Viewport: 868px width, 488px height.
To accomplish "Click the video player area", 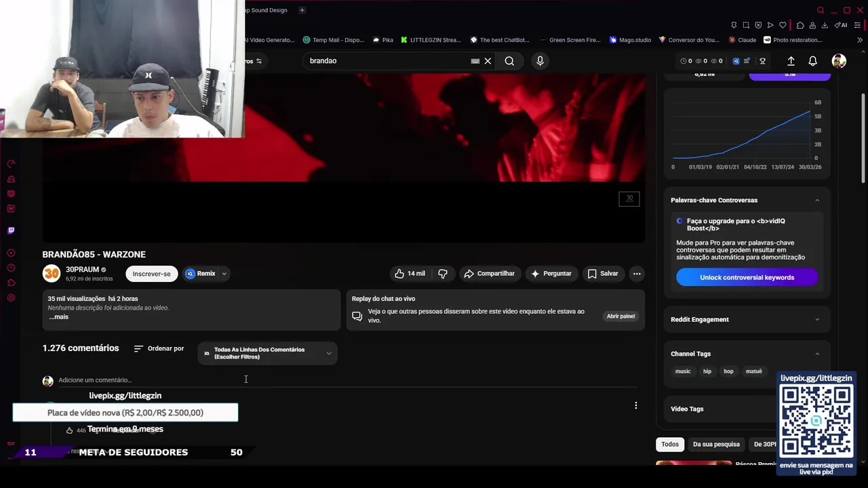I will 344,157.
